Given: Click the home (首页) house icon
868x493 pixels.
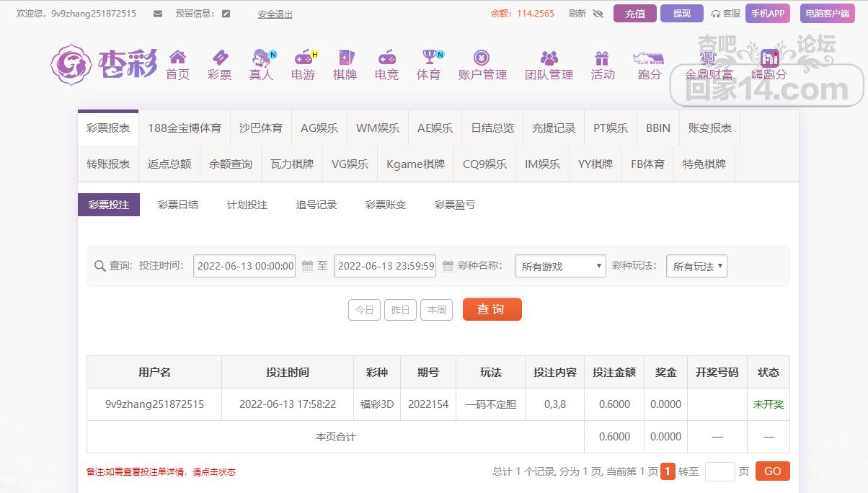Looking at the screenshot, I should (x=177, y=58).
